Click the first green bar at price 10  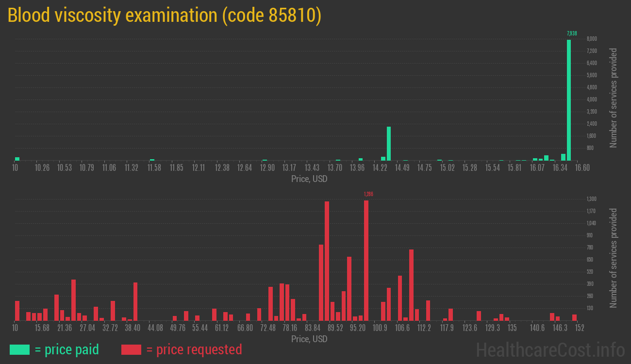click(17, 159)
